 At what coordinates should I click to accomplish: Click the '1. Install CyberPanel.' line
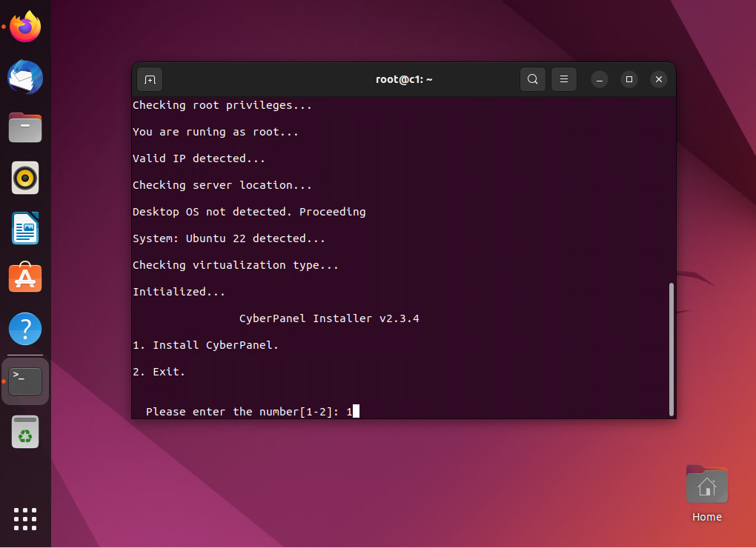(206, 345)
